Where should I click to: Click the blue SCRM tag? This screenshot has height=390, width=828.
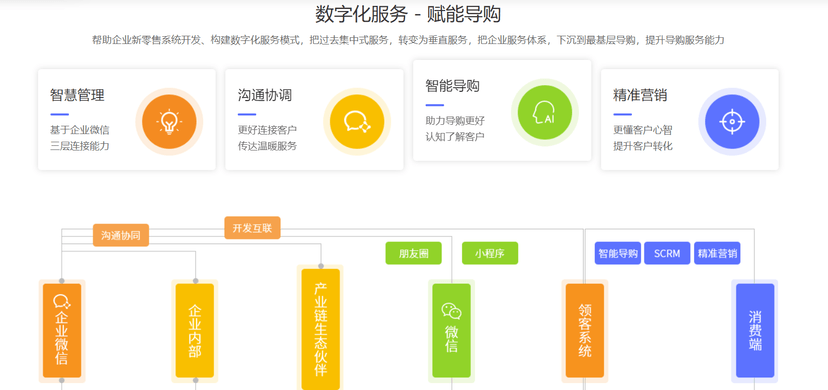point(667,253)
